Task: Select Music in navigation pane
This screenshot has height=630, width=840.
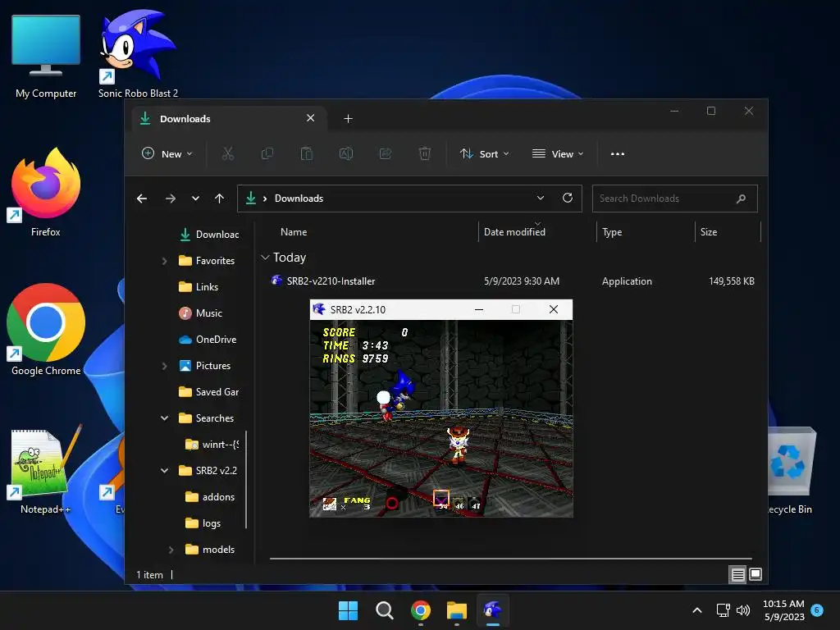Action: tap(200, 313)
